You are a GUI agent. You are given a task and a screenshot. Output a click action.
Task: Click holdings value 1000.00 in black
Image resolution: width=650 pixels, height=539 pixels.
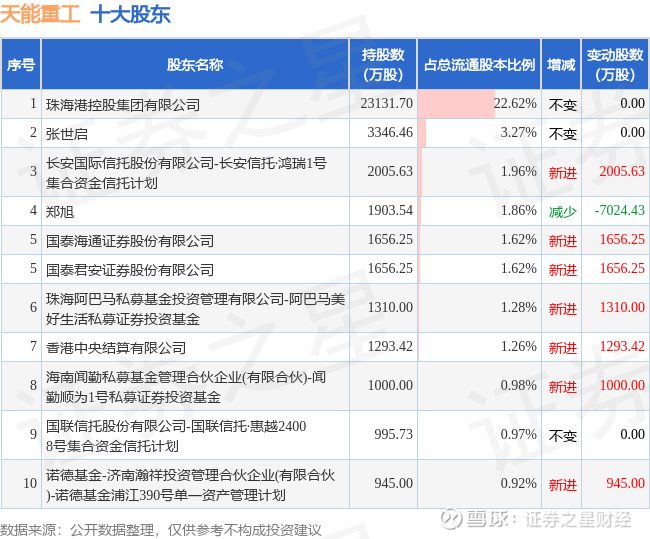click(x=390, y=385)
